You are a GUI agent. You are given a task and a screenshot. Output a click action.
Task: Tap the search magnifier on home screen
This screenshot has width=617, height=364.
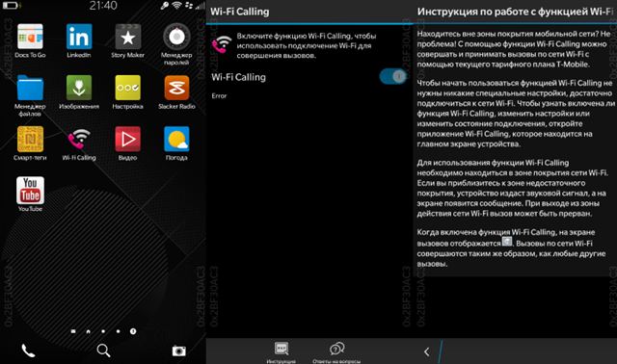[x=103, y=351]
